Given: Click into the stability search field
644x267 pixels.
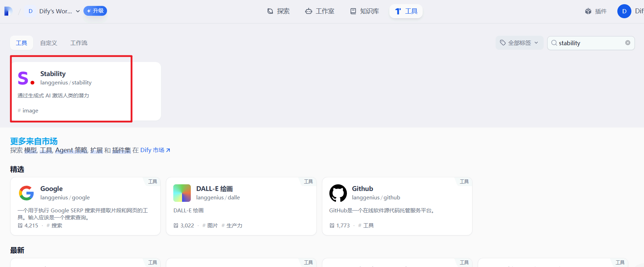Looking at the screenshot, I should [x=591, y=43].
